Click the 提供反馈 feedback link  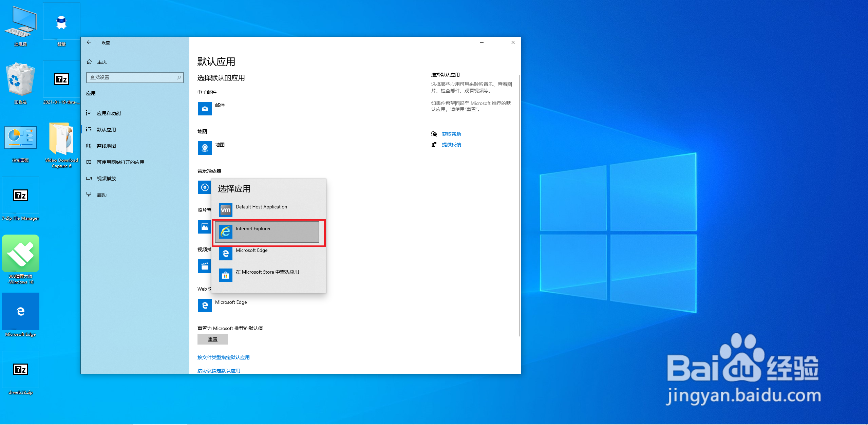click(451, 145)
